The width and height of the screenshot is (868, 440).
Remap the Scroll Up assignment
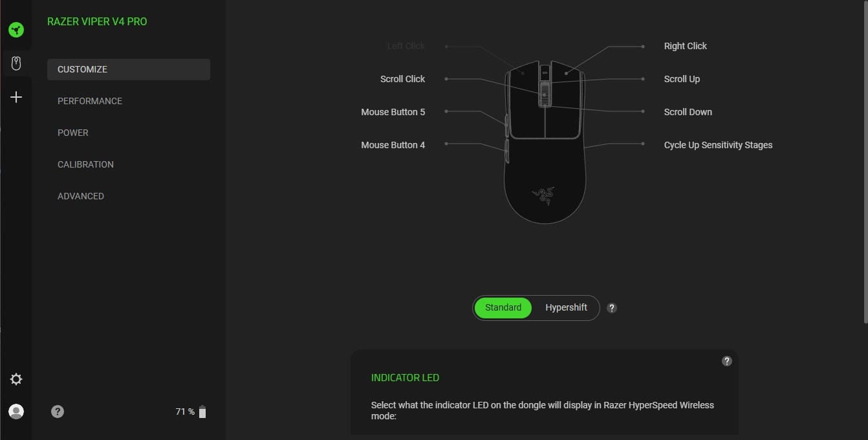click(682, 79)
